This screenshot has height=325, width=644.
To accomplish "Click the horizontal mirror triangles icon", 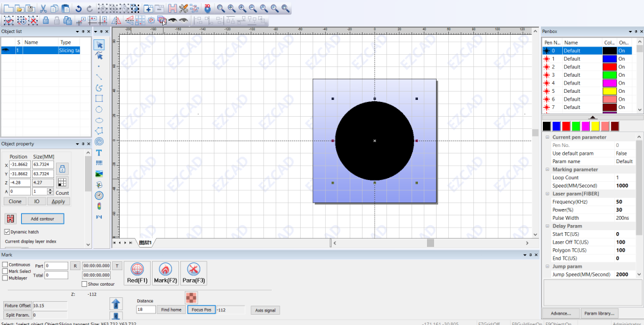I will point(117,20).
